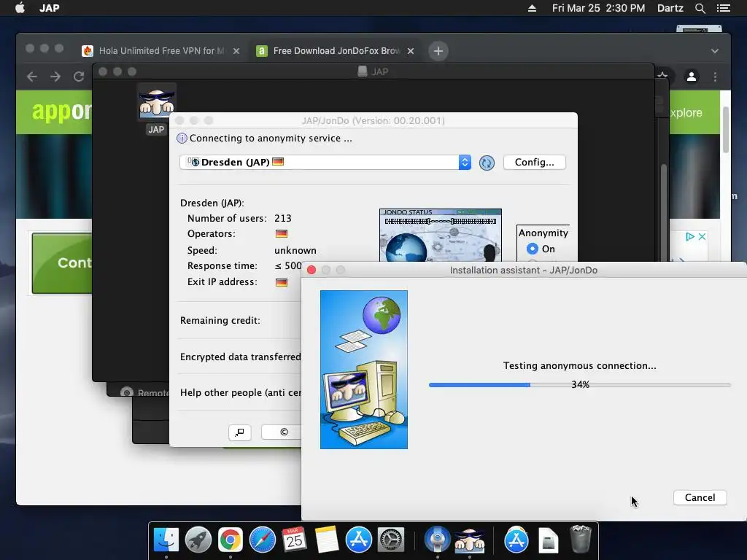Open System Preferences from the dock

[x=391, y=540]
